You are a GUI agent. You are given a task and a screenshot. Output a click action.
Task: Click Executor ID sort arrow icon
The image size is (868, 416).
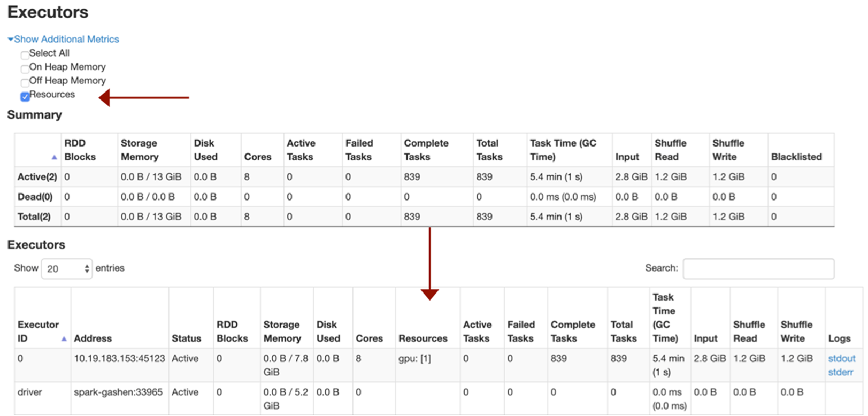[x=64, y=338]
